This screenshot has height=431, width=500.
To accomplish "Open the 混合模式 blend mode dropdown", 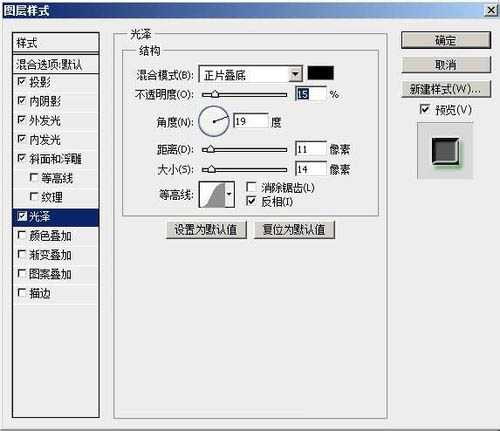I will pyautogui.click(x=250, y=74).
